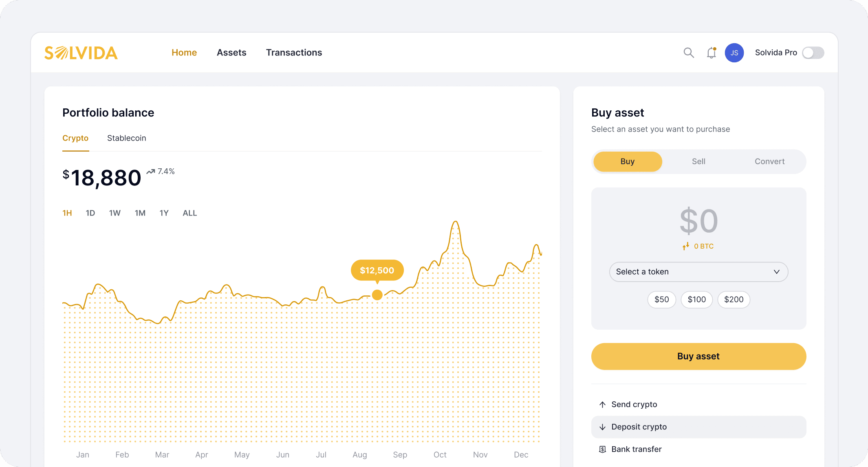Click the Bank transfer icon
This screenshot has height=467, width=868.
click(602, 449)
